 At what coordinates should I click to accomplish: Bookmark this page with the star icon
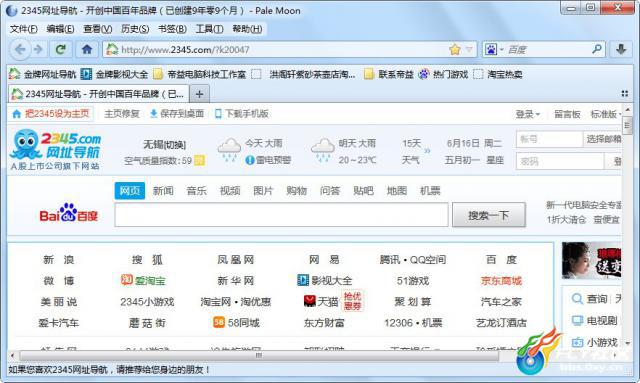(455, 50)
